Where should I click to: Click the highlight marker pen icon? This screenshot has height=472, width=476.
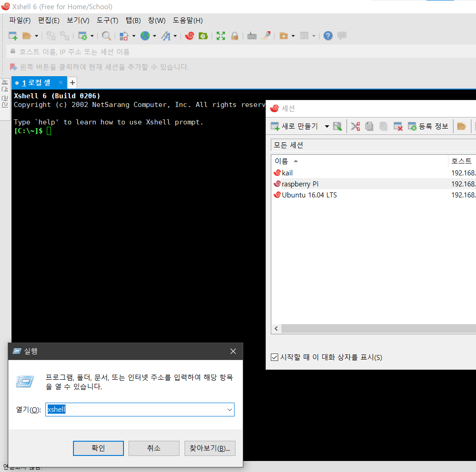(x=266, y=36)
